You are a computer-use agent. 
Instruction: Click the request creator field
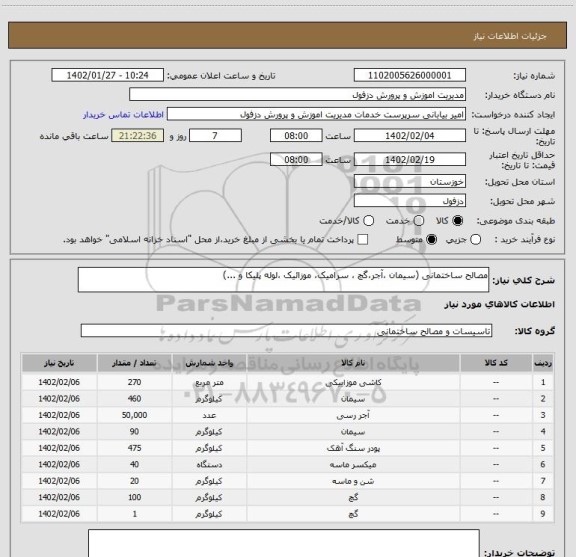pos(316,114)
